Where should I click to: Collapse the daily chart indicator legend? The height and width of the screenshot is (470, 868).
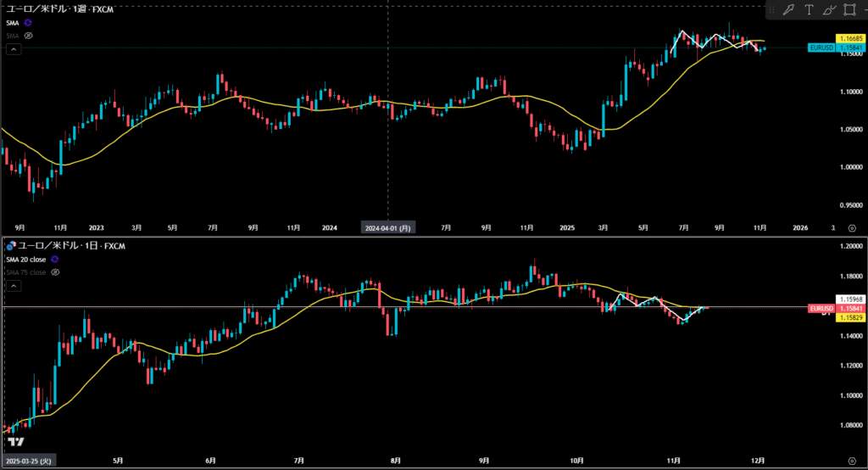12,286
